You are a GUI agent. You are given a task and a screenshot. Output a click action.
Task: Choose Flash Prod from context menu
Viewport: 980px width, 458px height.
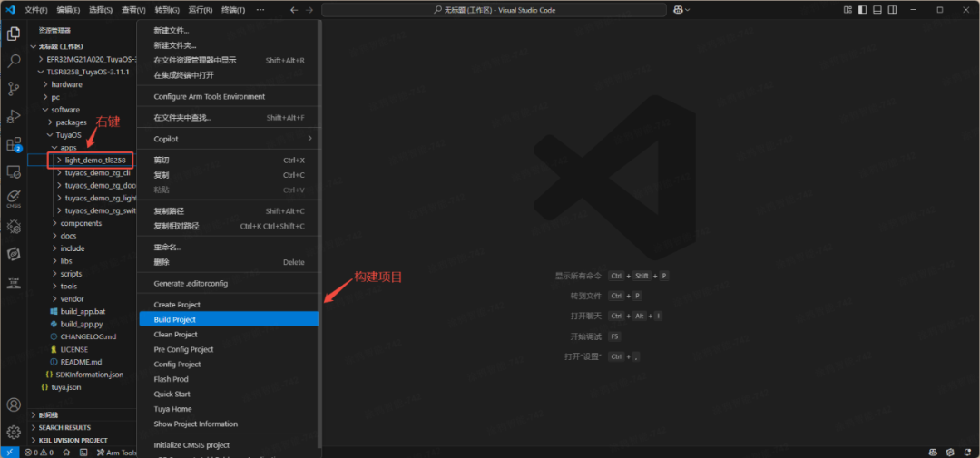[229, 379]
